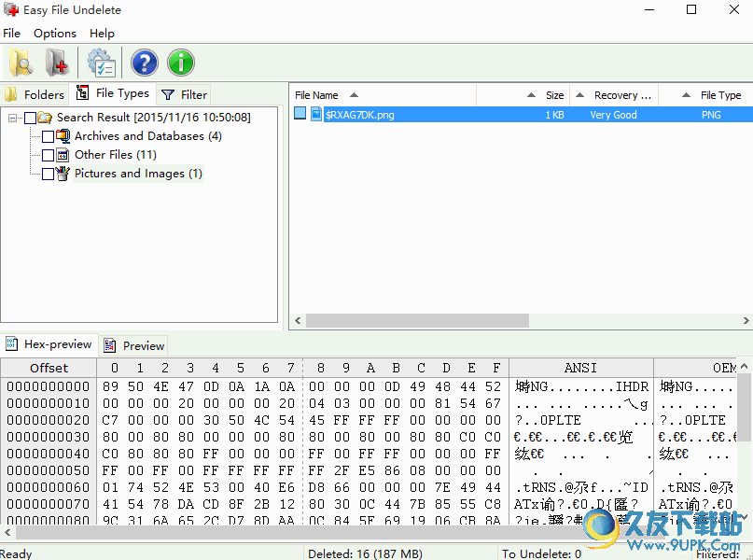Click the Deleted: 16 (187 MB) status
This screenshot has height=560, width=753.
365,553
